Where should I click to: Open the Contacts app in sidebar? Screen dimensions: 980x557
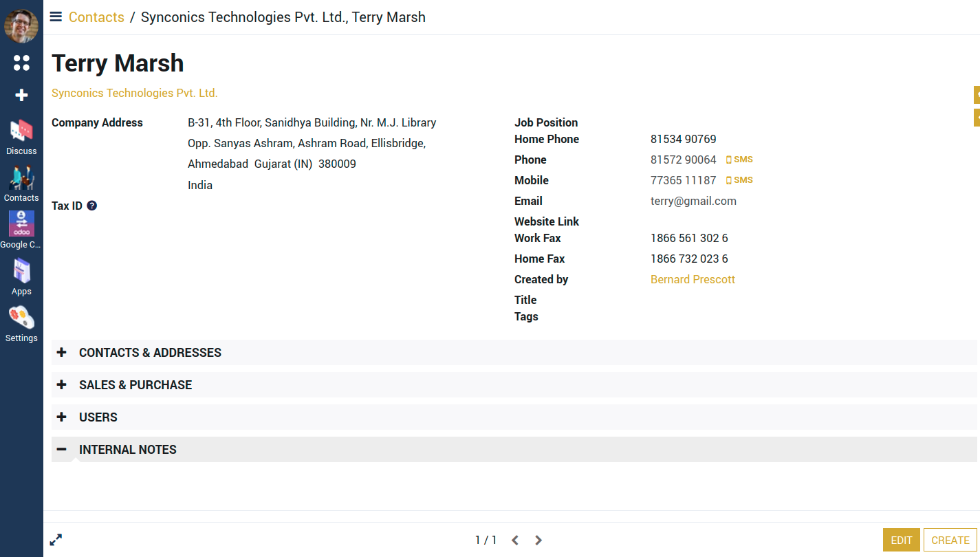pyautogui.click(x=21, y=178)
